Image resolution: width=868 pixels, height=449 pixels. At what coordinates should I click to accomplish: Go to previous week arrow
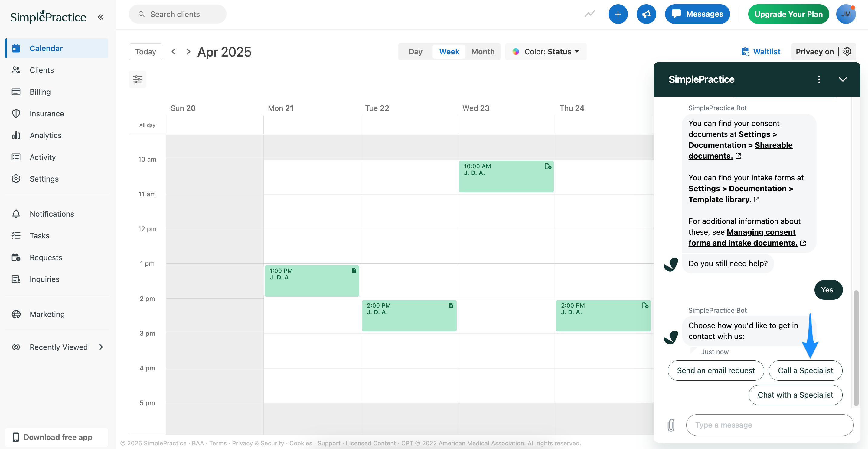point(174,51)
